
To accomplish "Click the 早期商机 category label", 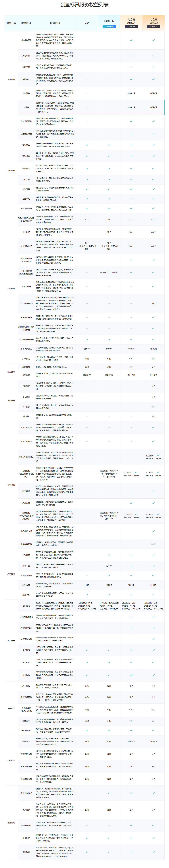I will coord(11,80).
